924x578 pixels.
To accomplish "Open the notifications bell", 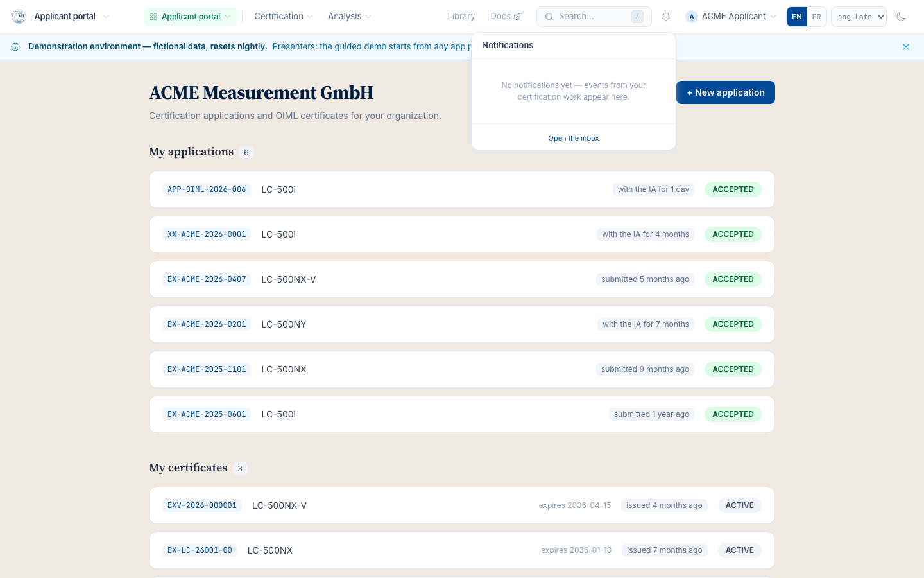I will coord(666,17).
